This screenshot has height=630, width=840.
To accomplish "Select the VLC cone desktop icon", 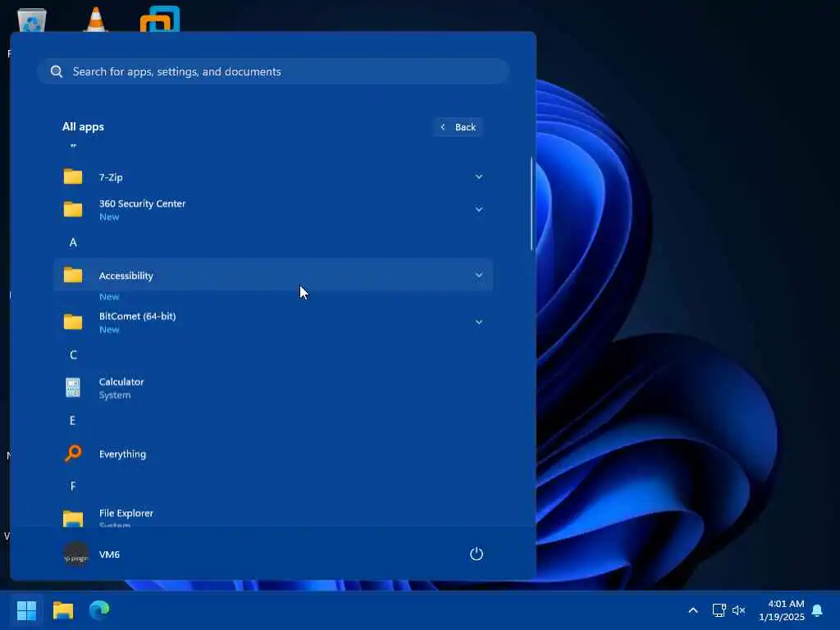I will pos(96,19).
